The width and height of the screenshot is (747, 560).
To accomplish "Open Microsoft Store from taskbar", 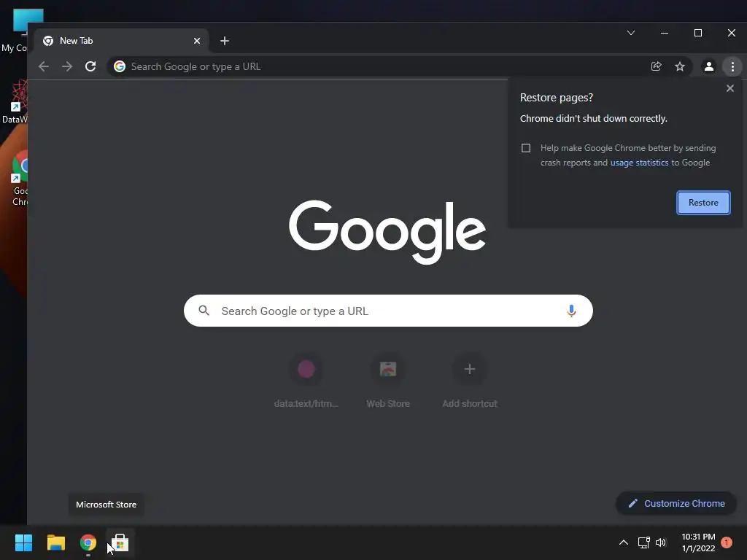I will [120, 542].
